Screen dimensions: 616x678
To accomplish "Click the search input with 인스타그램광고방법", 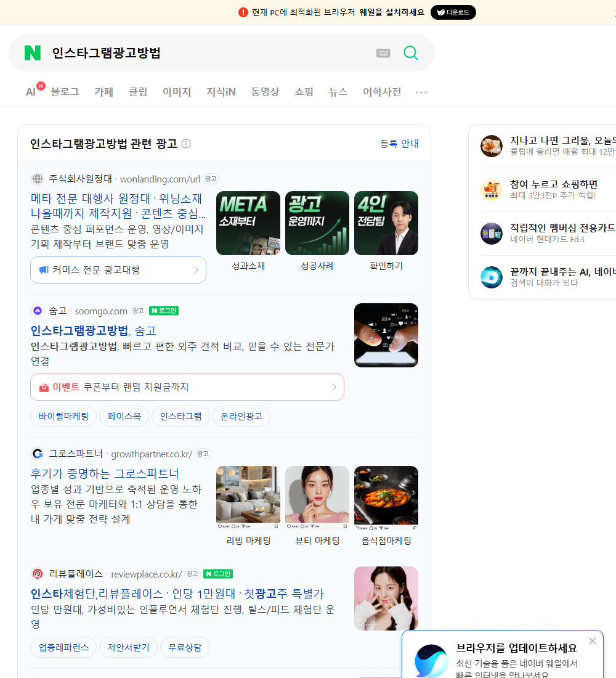I will (x=208, y=53).
